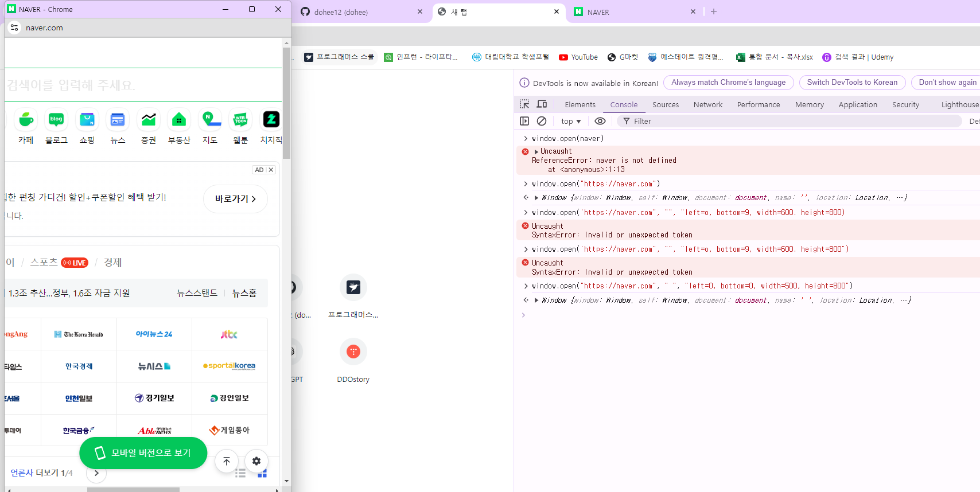Switch to the Application tab

[x=858, y=104]
